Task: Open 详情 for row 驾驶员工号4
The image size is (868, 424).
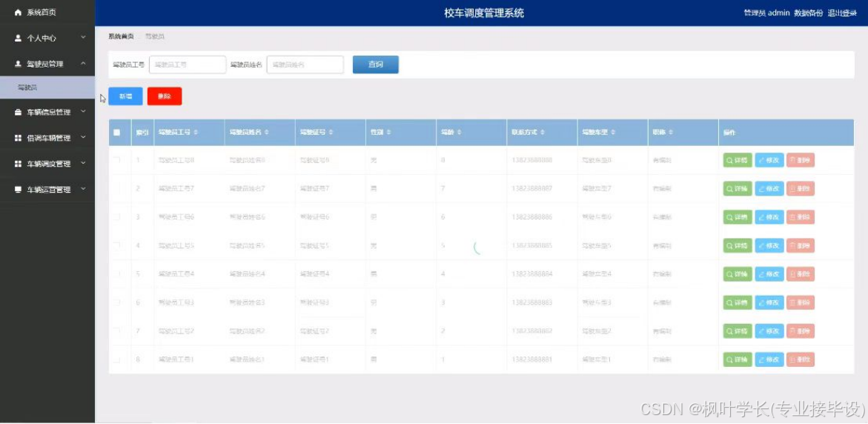Action: pyautogui.click(x=738, y=274)
